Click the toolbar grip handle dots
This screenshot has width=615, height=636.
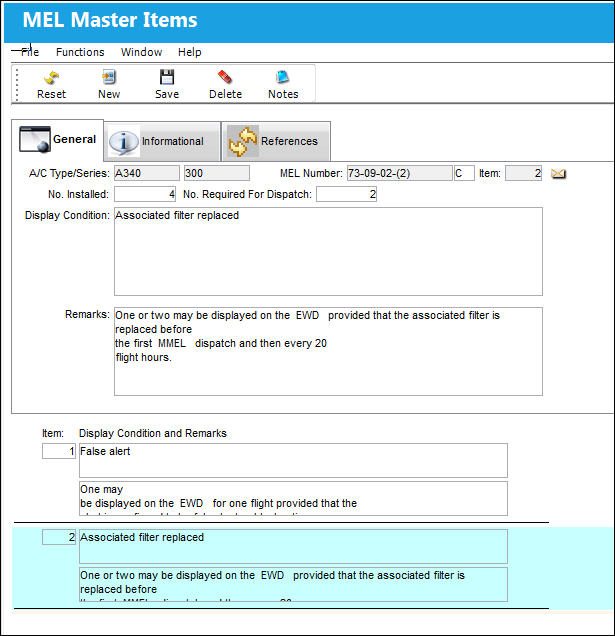coord(17,84)
